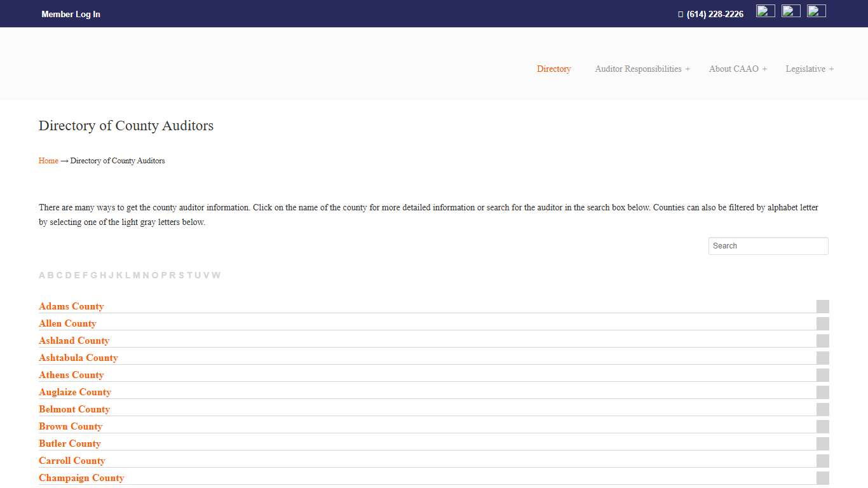Click the phone icon beside the number
This screenshot has width=868, height=488.
pyautogui.click(x=681, y=13)
